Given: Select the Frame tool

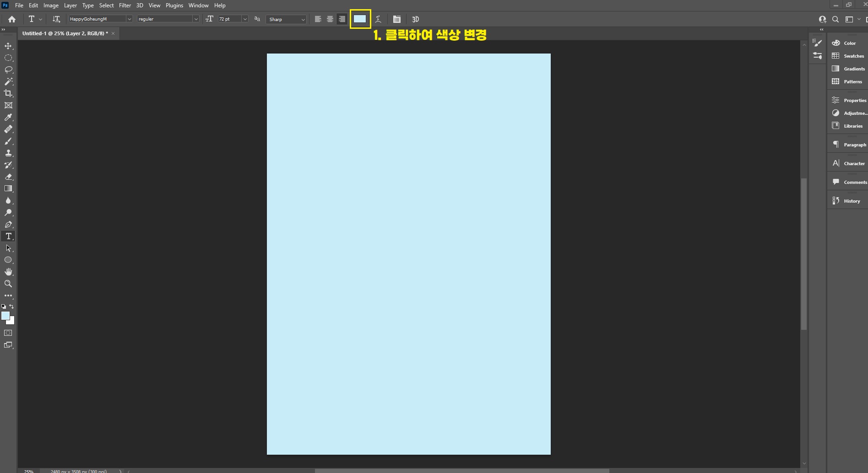Looking at the screenshot, I should coord(8,105).
